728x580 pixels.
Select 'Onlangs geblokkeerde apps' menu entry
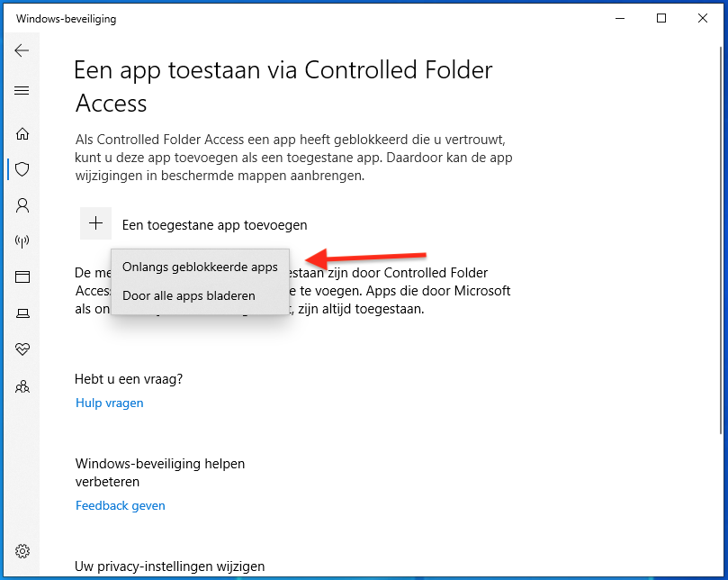(200, 267)
